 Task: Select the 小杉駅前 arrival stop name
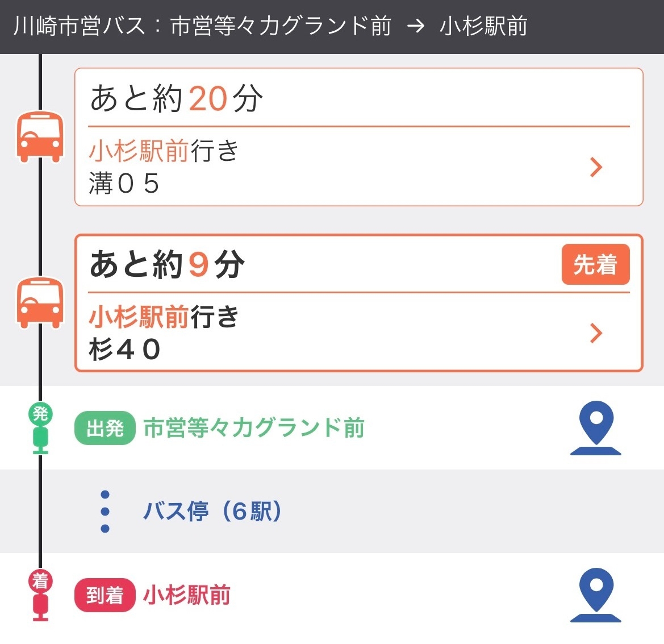pos(187,595)
